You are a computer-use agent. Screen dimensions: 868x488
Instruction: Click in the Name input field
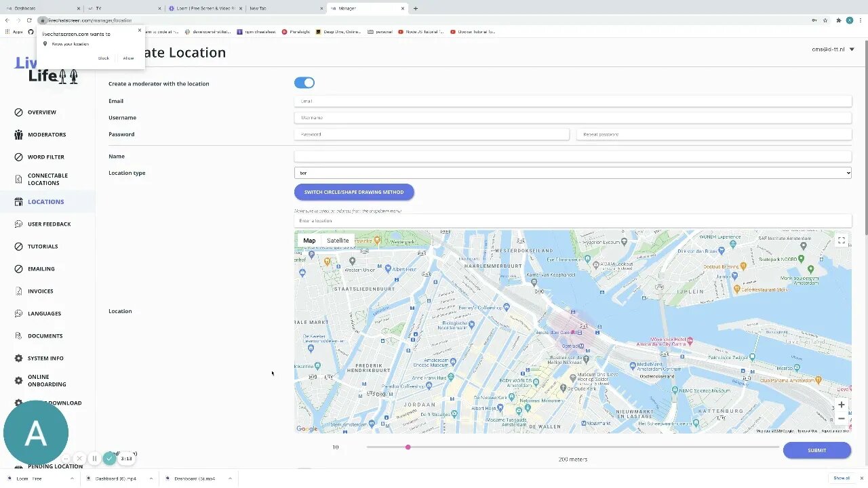tap(572, 157)
